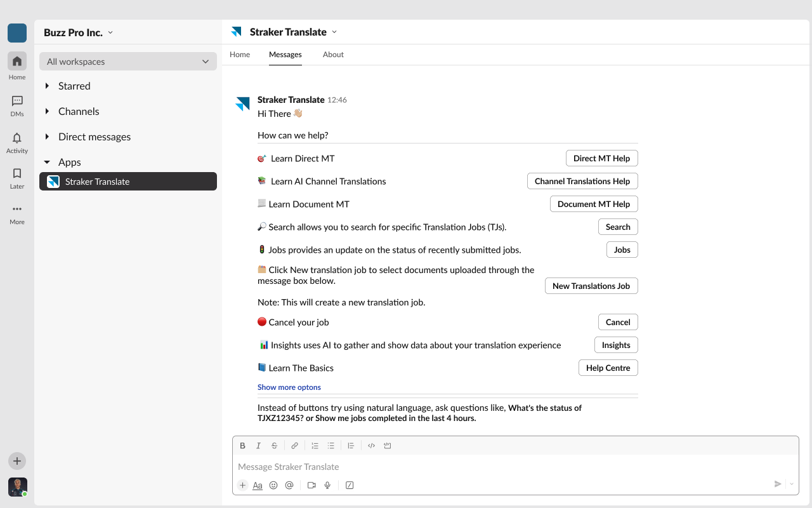Record a video clip

click(311, 485)
